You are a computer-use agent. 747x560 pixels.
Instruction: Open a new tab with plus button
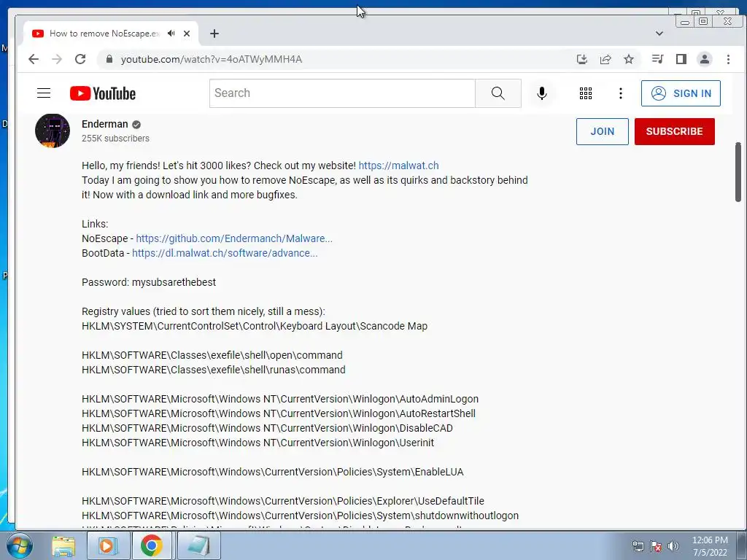[x=214, y=34]
